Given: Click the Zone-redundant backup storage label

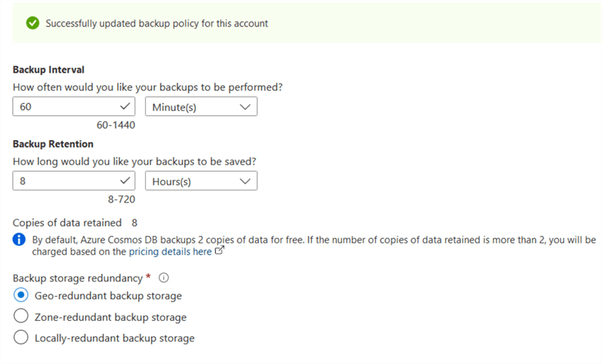Looking at the screenshot, I should pos(110,317).
